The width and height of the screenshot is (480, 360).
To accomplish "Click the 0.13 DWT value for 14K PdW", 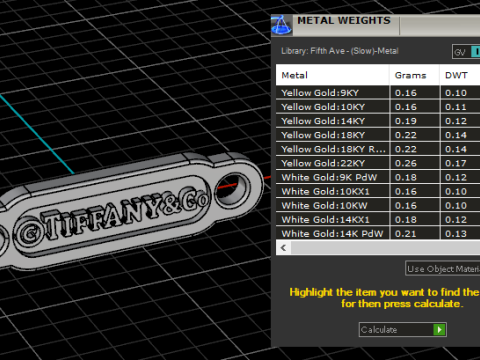I will pyautogui.click(x=456, y=234).
